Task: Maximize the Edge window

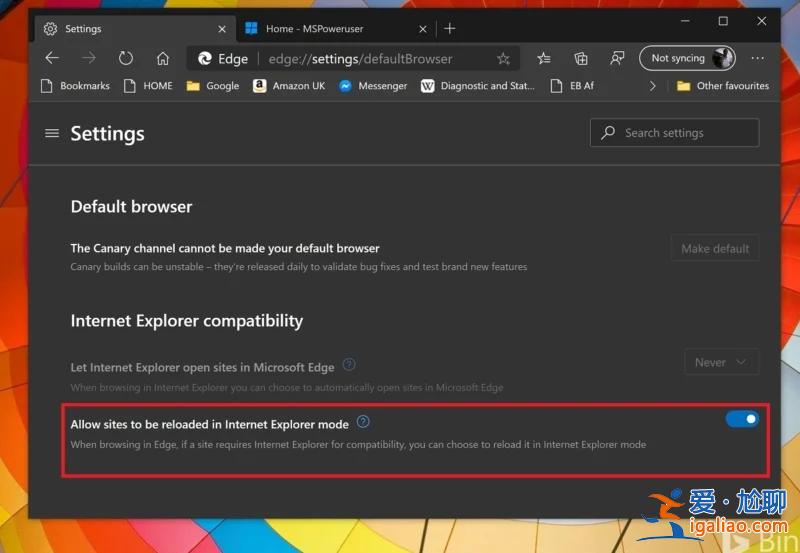Action: click(x=723, y=21)
